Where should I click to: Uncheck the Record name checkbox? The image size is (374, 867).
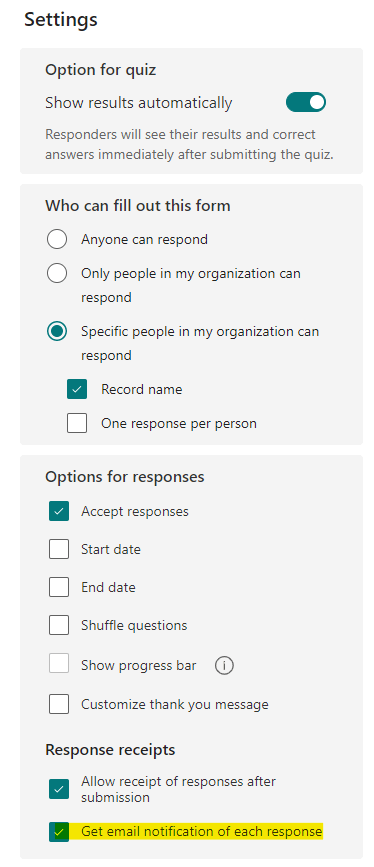tap(77, 389)
